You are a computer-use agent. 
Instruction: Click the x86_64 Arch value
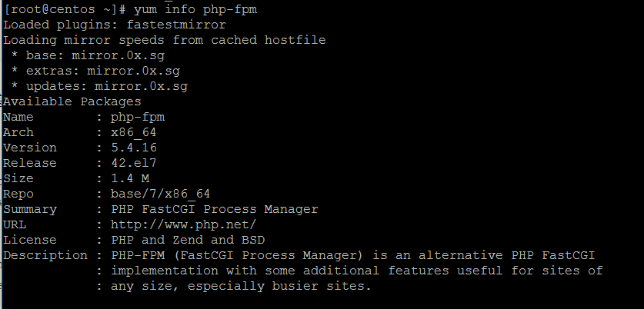(133, 132)
